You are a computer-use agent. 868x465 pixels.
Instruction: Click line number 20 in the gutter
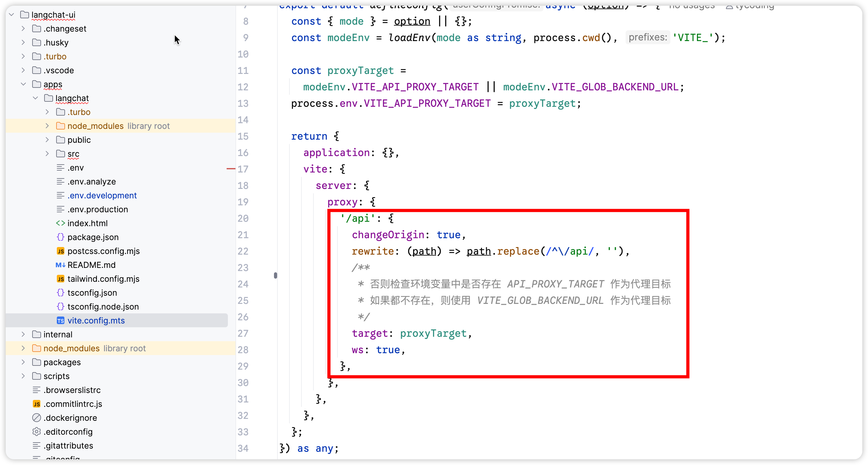[243, 219]
